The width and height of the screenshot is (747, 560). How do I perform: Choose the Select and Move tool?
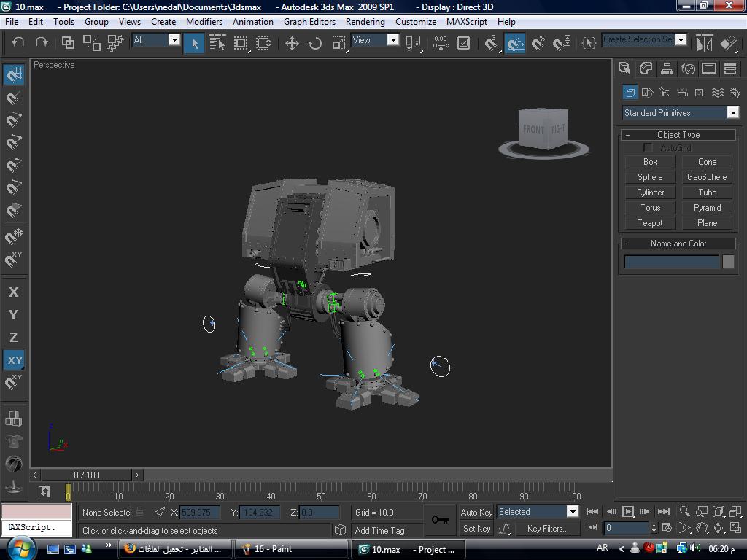[292, 43]
